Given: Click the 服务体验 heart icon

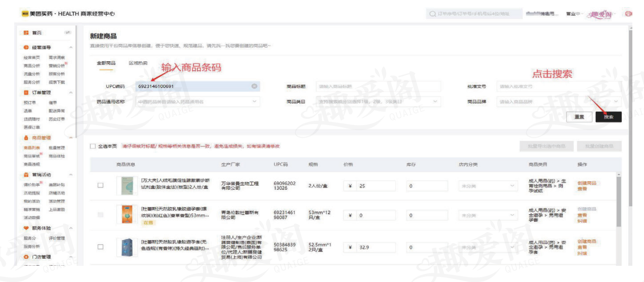Looking at the screenshot, I should pyautogui.click(x=26, y=228).
